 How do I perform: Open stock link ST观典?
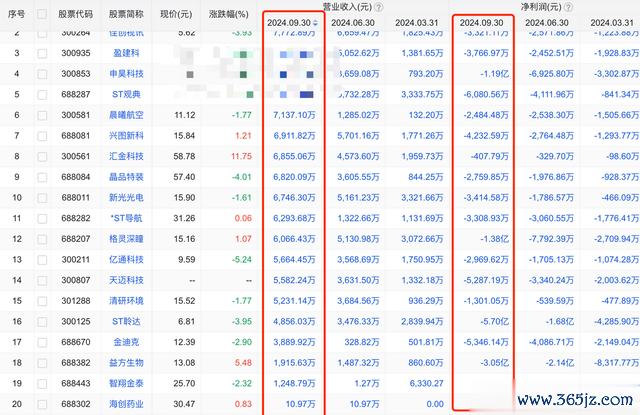click(x=126, y=94)
